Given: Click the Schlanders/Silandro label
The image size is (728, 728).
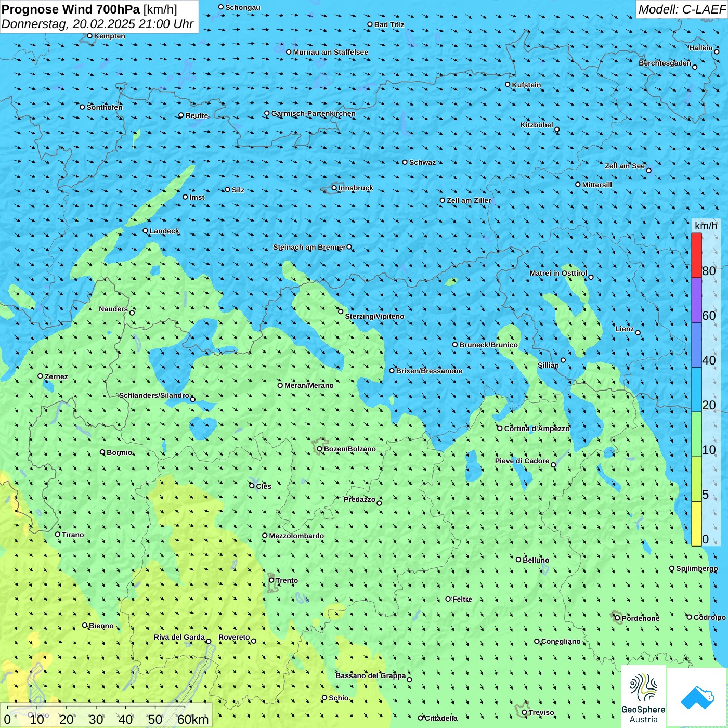Looking at the screenshot, I should 154,395.
